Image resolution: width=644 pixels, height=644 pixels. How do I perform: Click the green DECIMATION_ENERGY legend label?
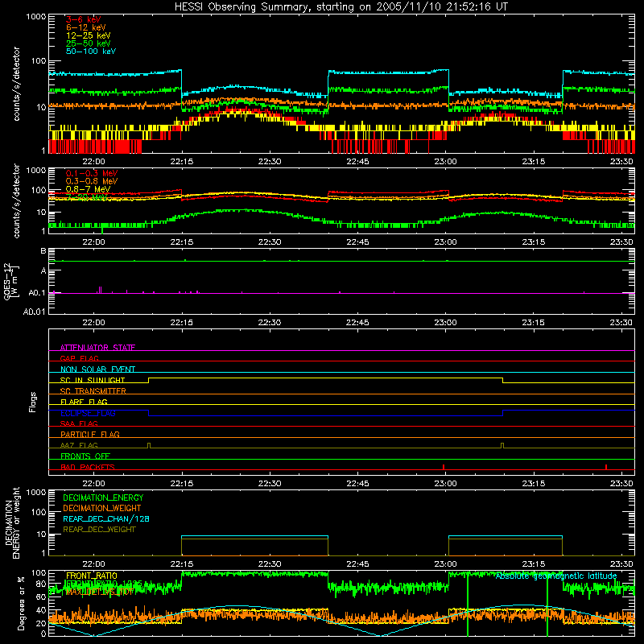(x=103, y=497)
